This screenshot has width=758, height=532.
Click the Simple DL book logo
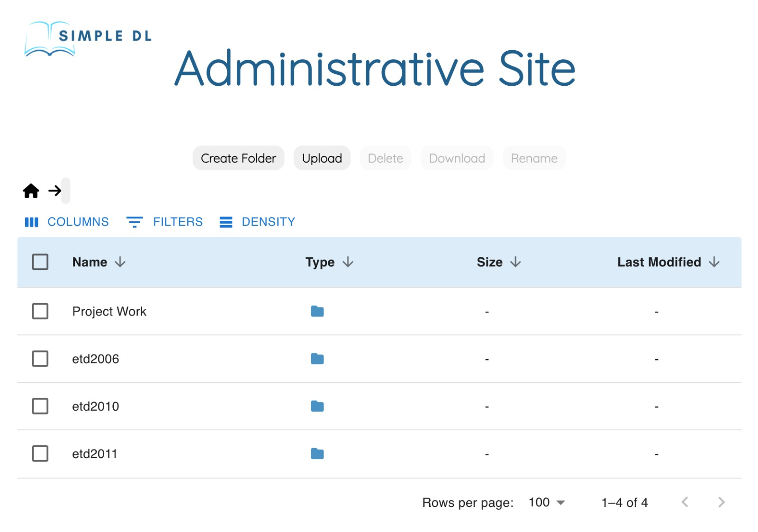(x=88, y=38)
